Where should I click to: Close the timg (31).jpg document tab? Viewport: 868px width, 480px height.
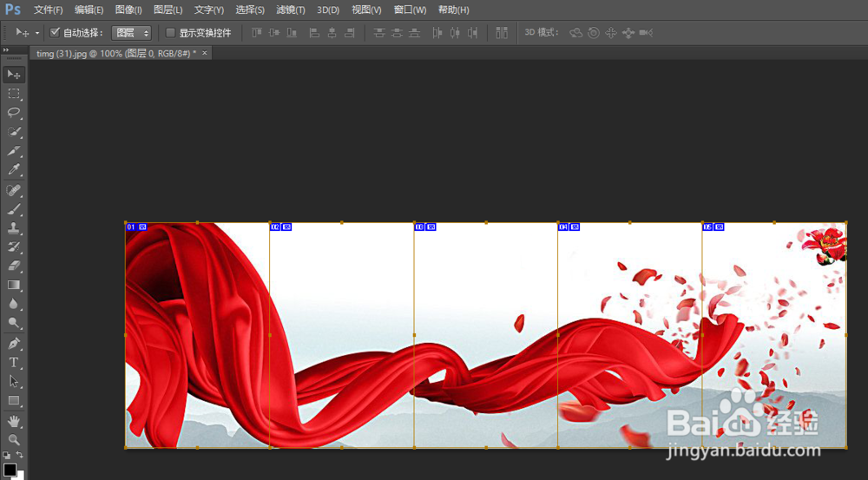coord(204,53)
